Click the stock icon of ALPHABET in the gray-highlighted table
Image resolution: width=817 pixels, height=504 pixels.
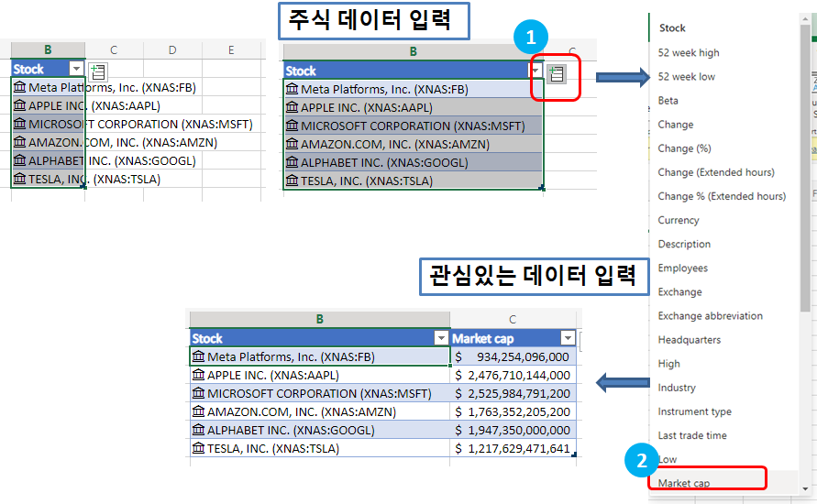pos(293,162)
